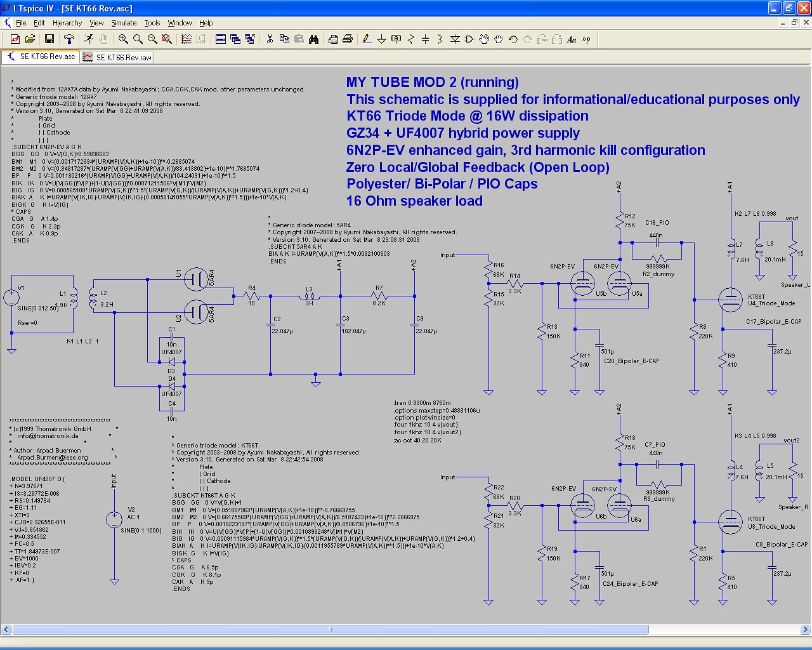
Task: Save the schematic with the floppy icon
Action: 49,39
